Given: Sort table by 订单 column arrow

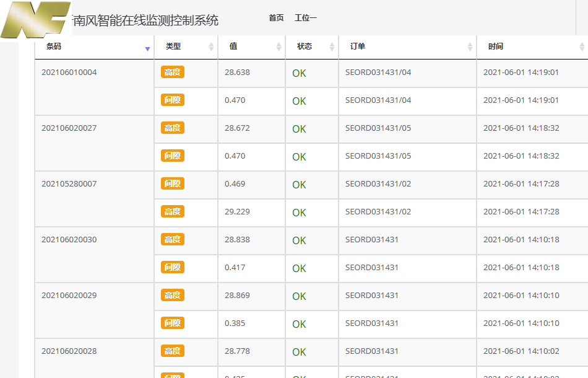Looking at the screenshot, I should (x=470, y=47).
